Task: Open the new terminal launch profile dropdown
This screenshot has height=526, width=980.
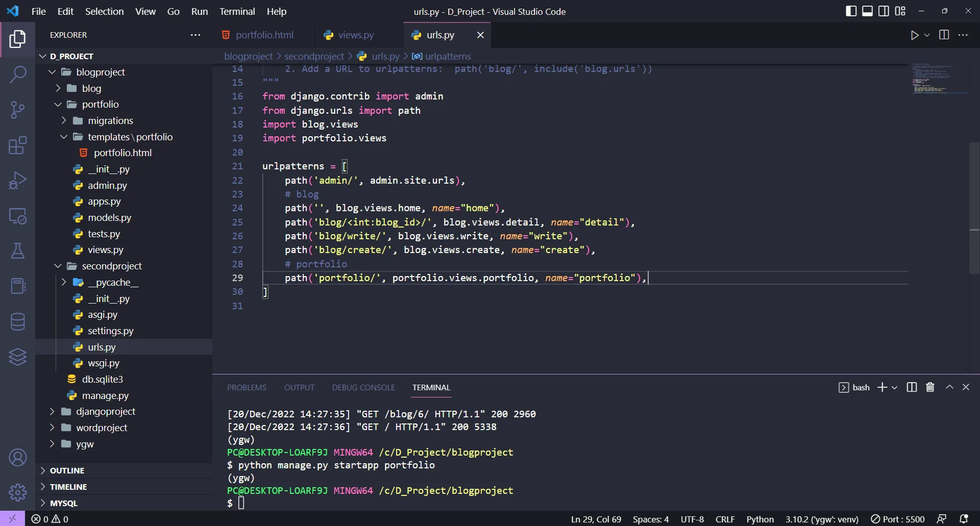Action: click(x=894, y=388)
